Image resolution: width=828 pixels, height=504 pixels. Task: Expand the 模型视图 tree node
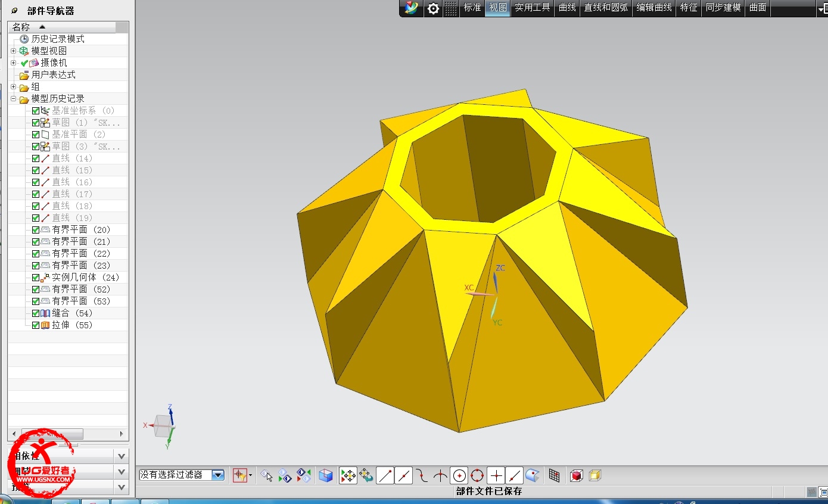(x=13, y=51)
